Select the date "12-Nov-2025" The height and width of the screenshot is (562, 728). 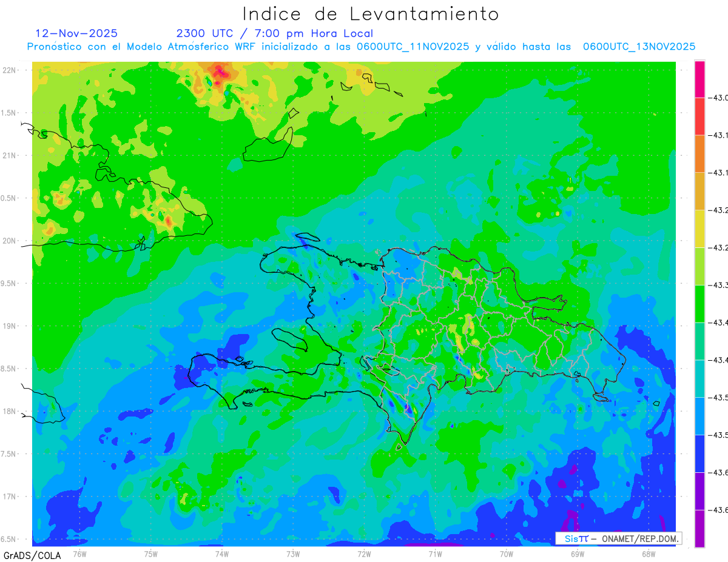pyautogui.click(x=77, y=33)
